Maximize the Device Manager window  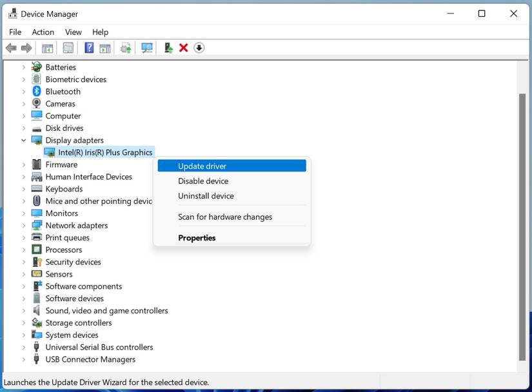pos(482,14)
